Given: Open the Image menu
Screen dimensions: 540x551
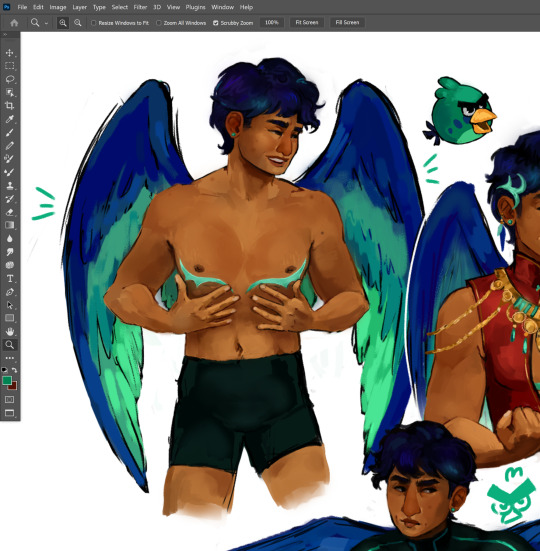Looking at the screenshot, I should [x=58, y=7].
